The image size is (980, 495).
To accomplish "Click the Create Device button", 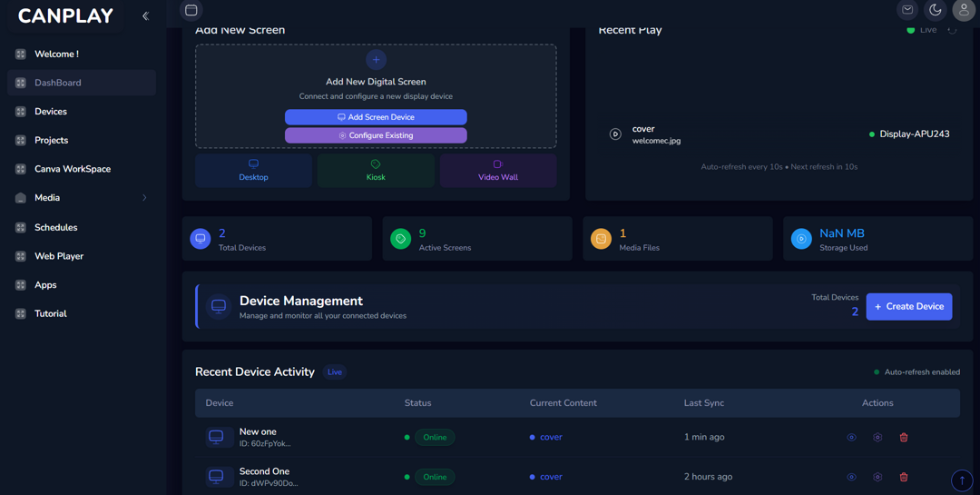I will coord(908,307).
